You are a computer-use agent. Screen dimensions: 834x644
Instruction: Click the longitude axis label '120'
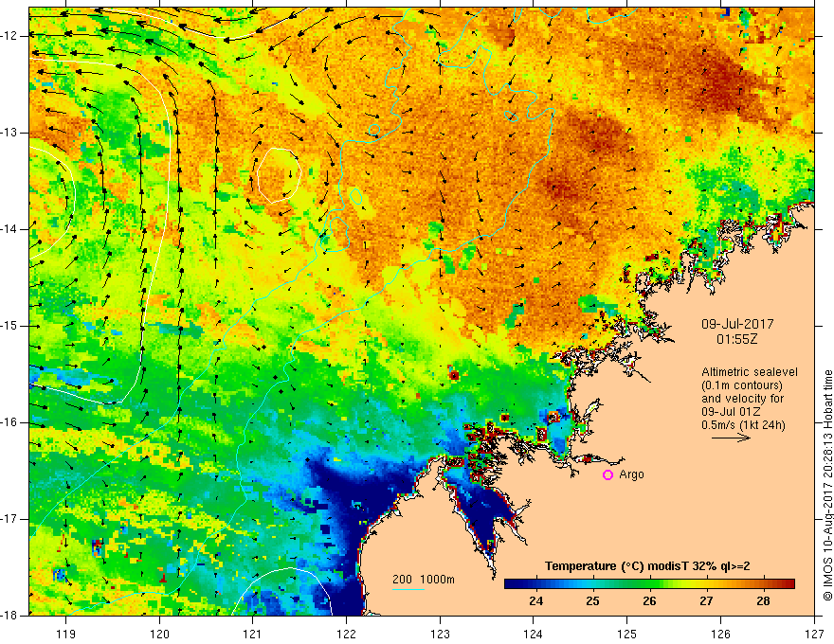159,634
